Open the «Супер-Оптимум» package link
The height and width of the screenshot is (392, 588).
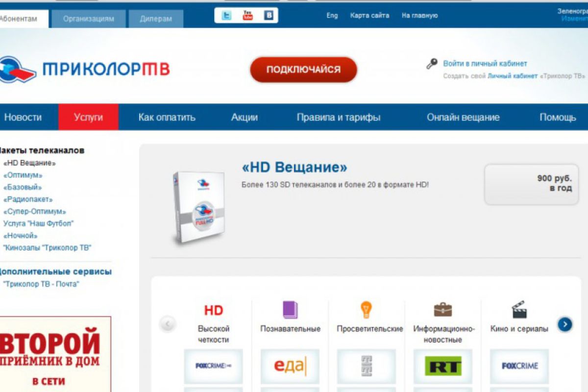(x=34, y=212)
